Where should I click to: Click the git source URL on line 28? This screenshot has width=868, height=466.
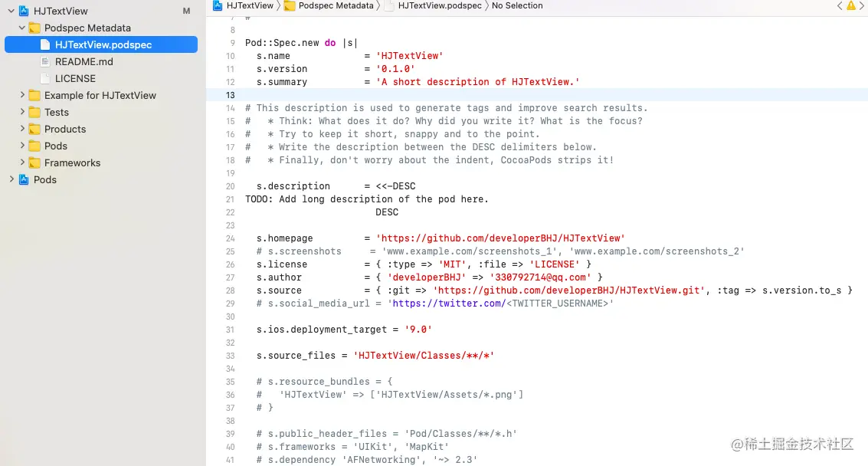point(569,290)
